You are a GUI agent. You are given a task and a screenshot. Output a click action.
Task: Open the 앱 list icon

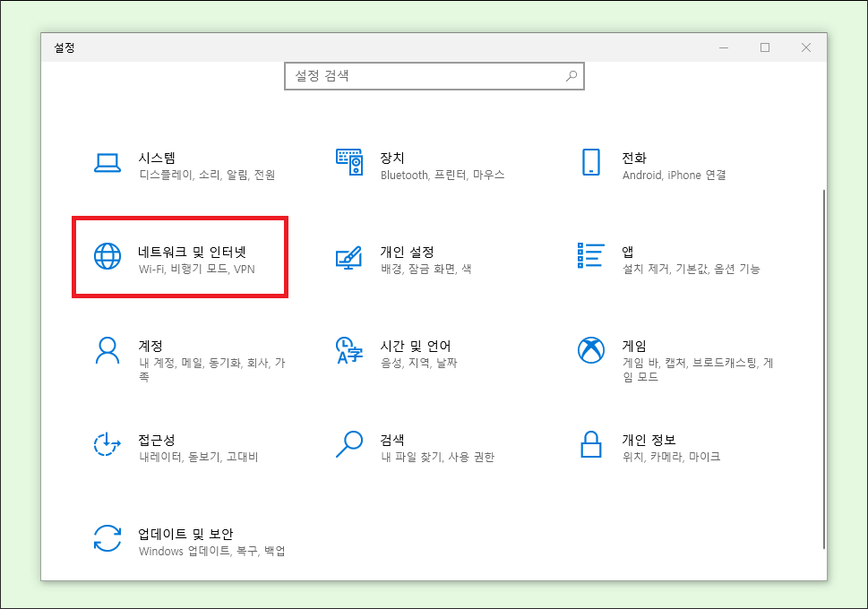coord(590,255)
